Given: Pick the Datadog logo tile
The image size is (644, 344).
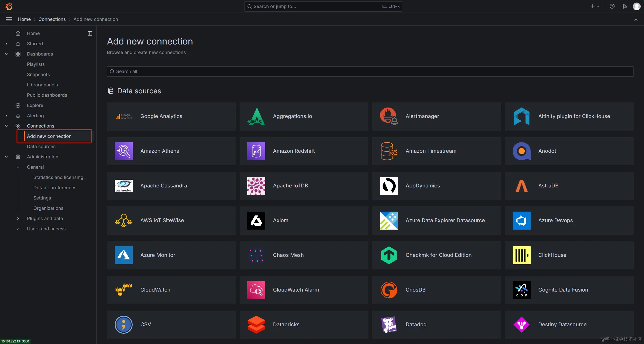Looking at the screenshot, I should [x=389, y=325].
